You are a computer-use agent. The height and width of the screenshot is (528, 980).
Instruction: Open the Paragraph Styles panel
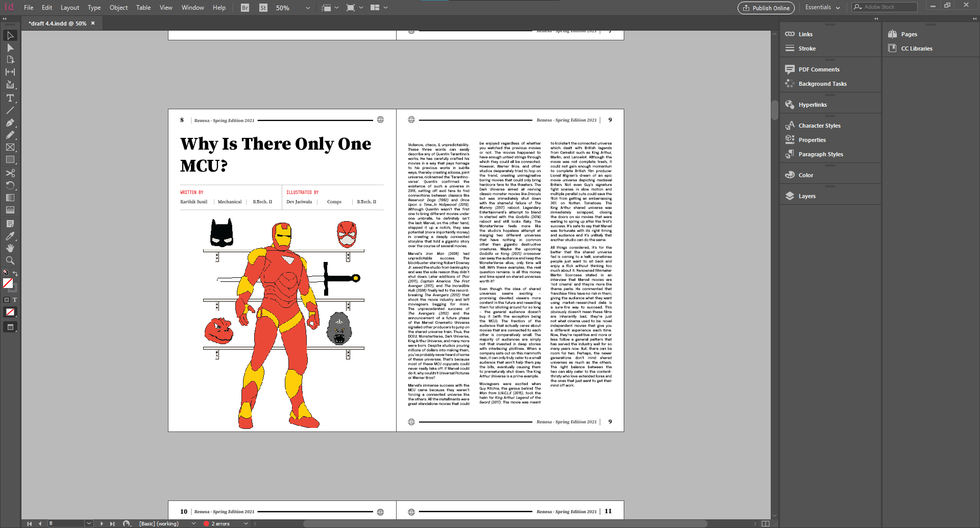820,154
